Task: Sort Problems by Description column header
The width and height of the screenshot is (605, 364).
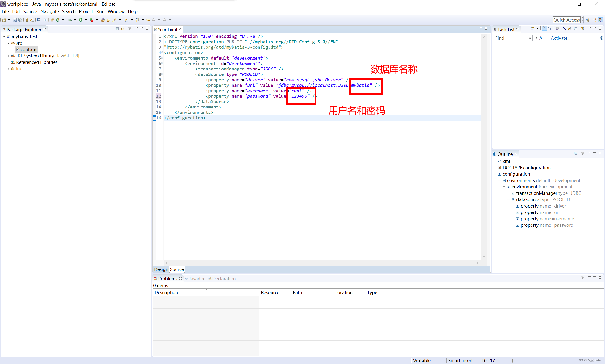Action: pyautogui.click(x=206, y=292)
